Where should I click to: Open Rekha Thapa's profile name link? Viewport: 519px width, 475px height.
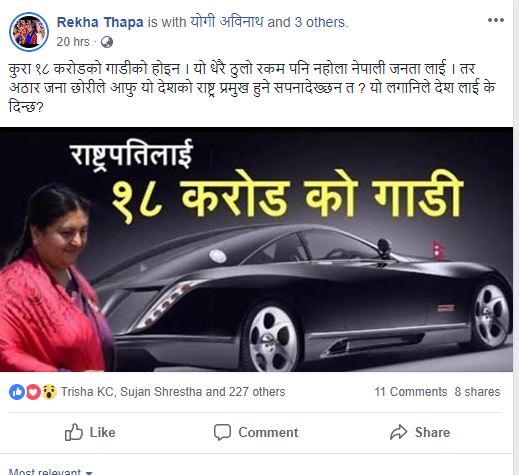[x=100, y=22]
